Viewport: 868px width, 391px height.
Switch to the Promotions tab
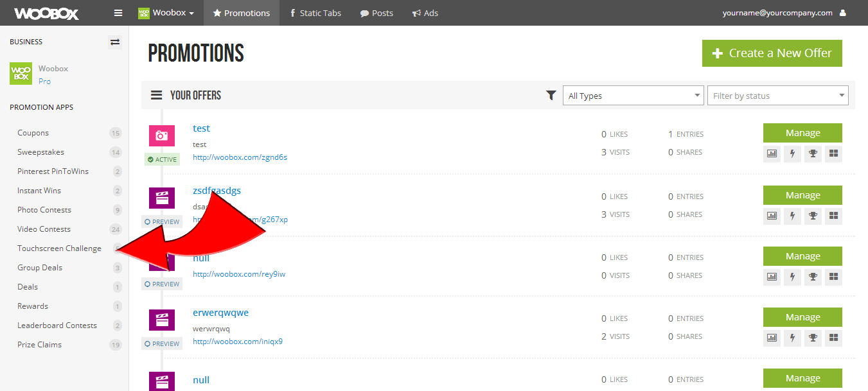click(242, 13)
